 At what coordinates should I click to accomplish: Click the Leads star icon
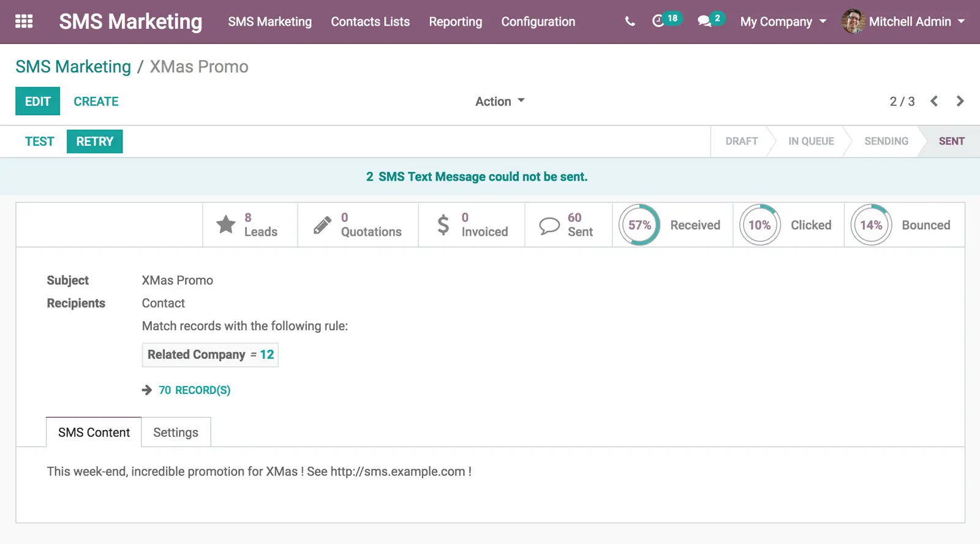(226, 225)
